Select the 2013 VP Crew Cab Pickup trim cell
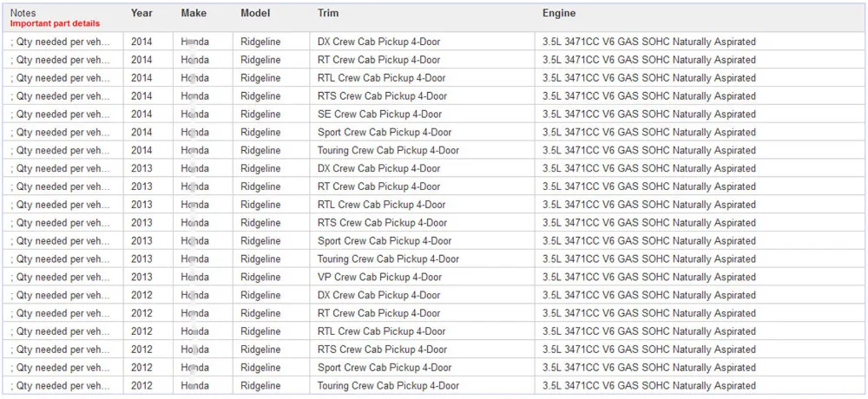Viewport: 868px width, 399px height. pos(422,277)
